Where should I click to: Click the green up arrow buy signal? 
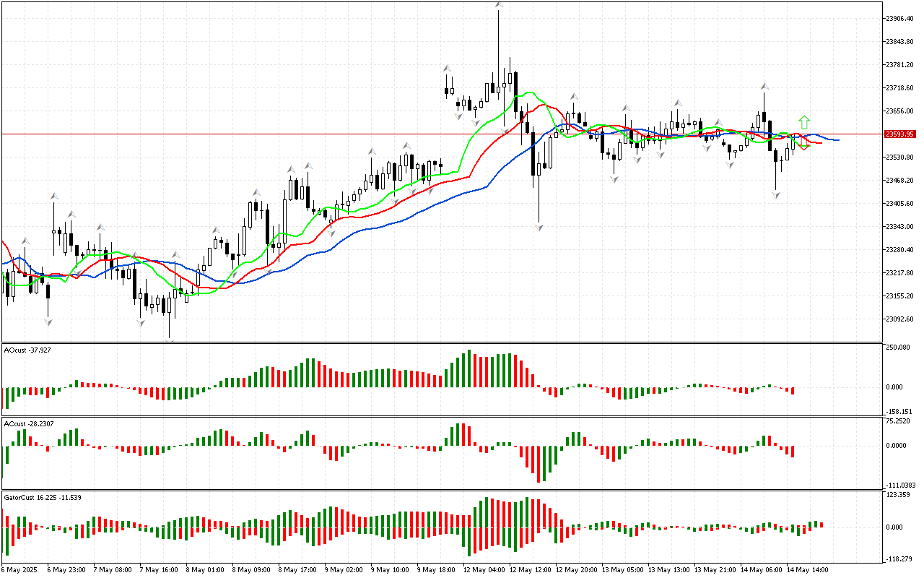804,122
